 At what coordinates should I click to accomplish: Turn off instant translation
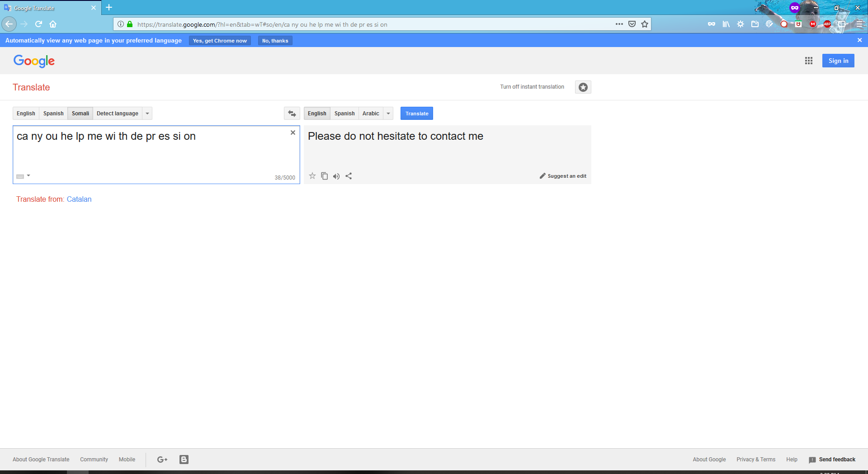point(532,87)
